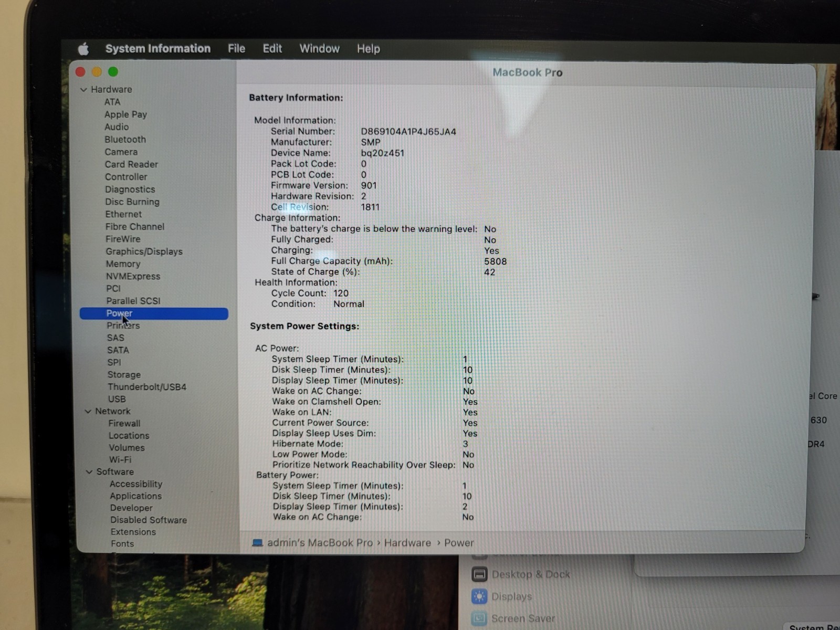Click Power in the path bar
Viewport: 840px width, 630px height.
coord(459,543)
